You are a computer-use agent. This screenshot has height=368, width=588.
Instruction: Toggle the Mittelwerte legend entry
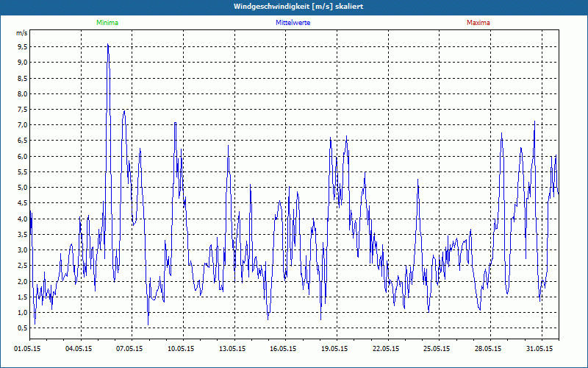[293, 23]
